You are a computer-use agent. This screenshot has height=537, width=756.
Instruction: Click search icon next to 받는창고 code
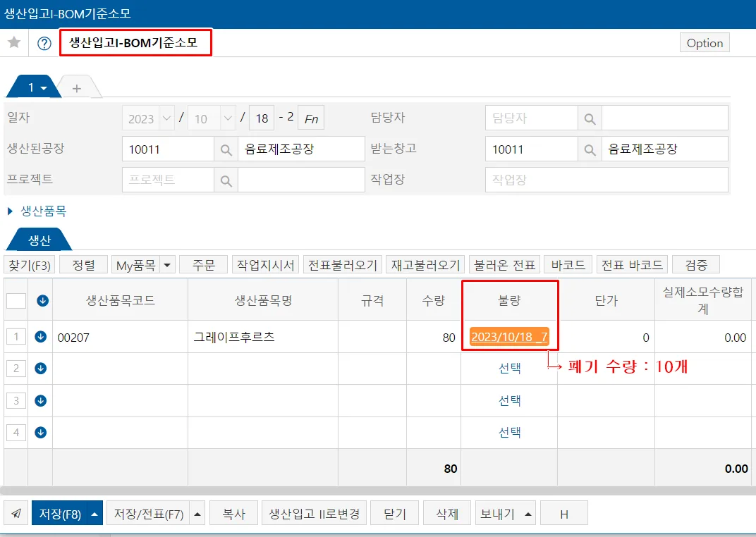click(590, 149)
